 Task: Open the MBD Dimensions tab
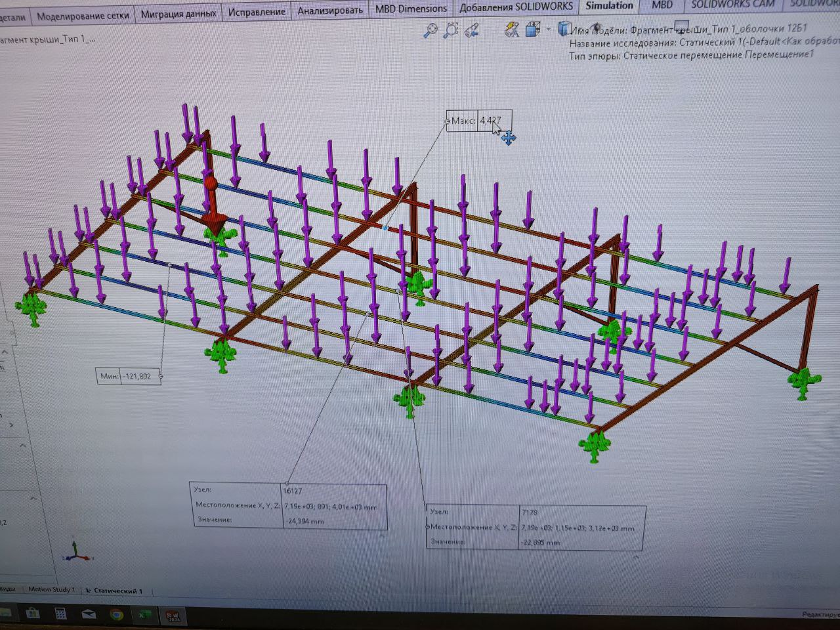pyautogui.click(x=411, y=9)
